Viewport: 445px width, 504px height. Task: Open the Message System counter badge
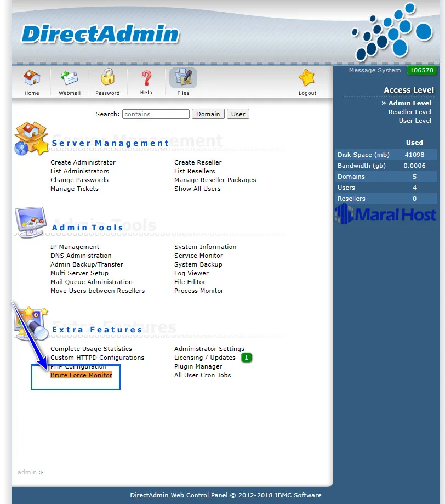pos(421,70)
